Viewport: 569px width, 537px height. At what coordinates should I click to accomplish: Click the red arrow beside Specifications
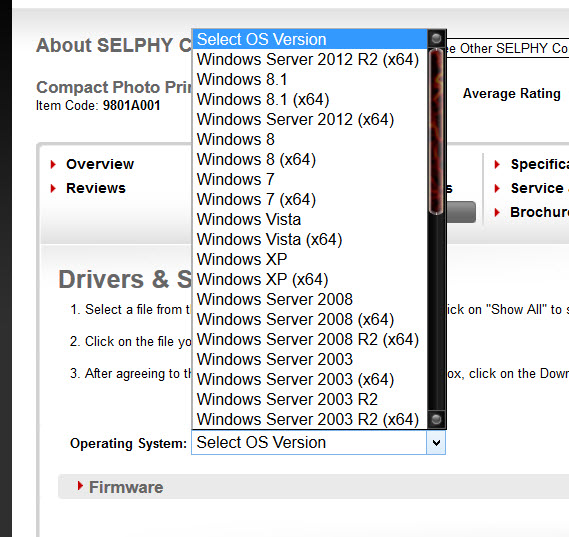[x=497, y=164]
